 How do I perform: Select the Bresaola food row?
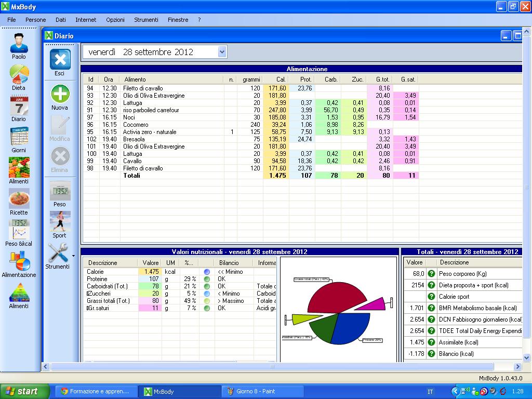click(x=134, y=139)
